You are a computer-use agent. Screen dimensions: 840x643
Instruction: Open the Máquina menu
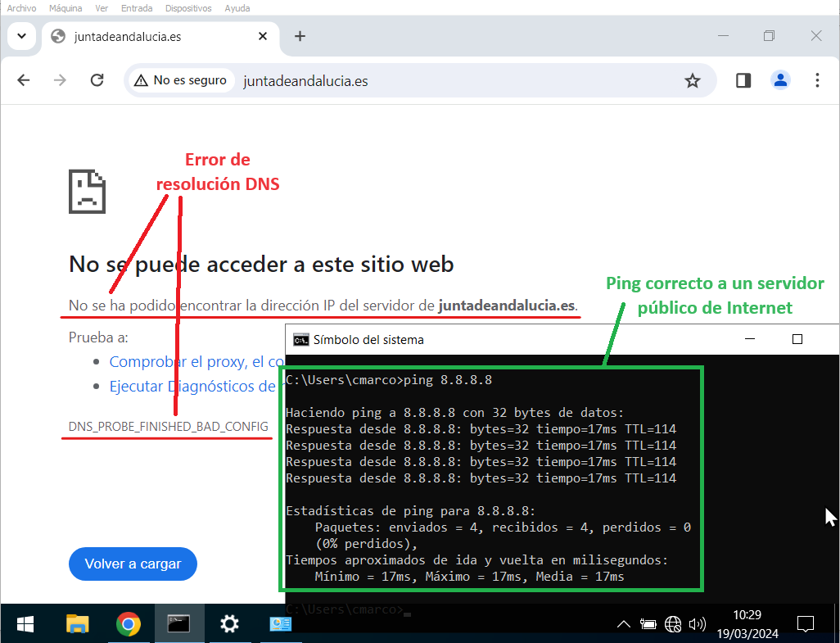point(65,8)
